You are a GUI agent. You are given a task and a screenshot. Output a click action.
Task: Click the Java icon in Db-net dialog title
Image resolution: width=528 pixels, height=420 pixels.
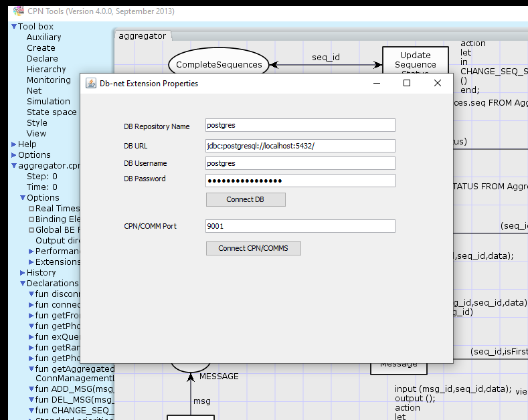[x=90, y=83]
